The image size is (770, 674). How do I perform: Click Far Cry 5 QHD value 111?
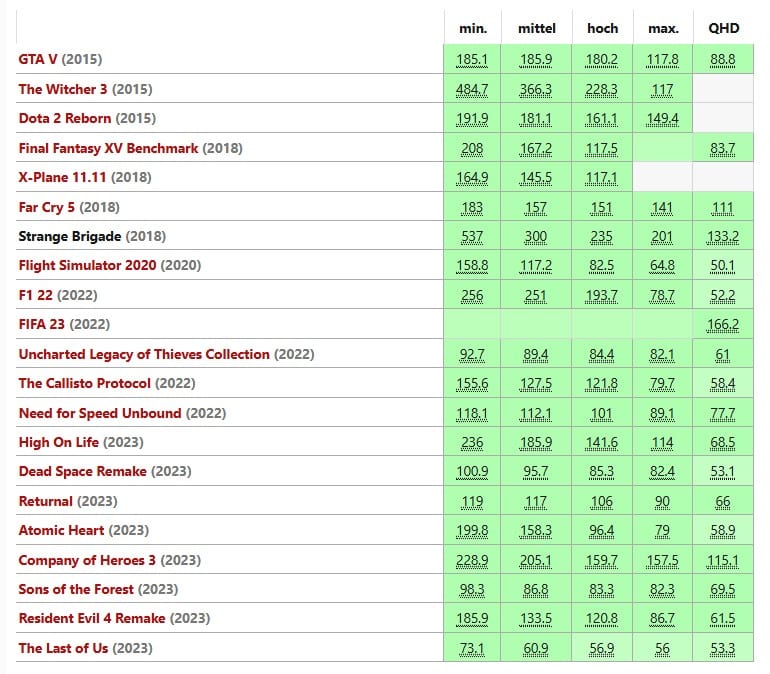722,208
